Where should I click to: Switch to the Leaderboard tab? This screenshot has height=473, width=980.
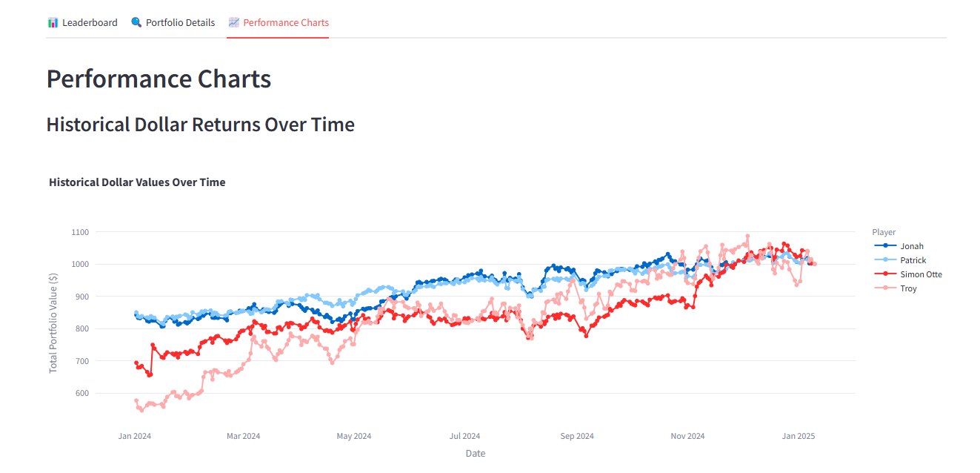pyautogui.click(x=90, y=22)
